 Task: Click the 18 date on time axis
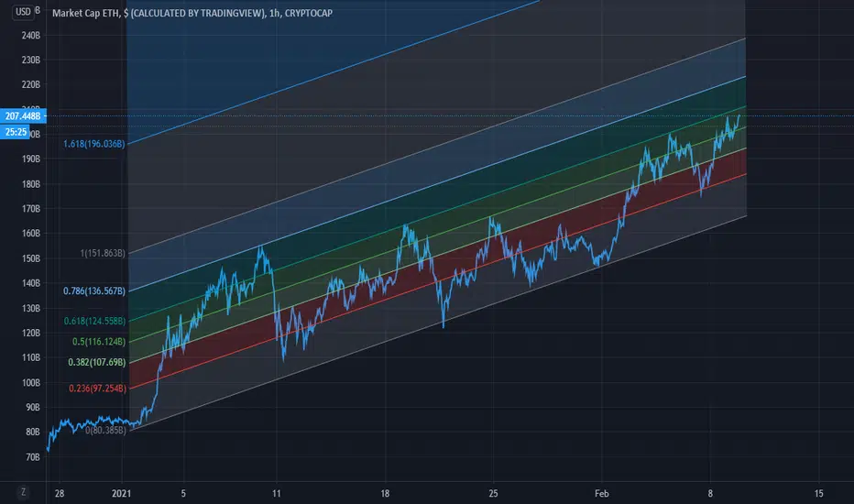pyautogui.click(x=385, y=494)
